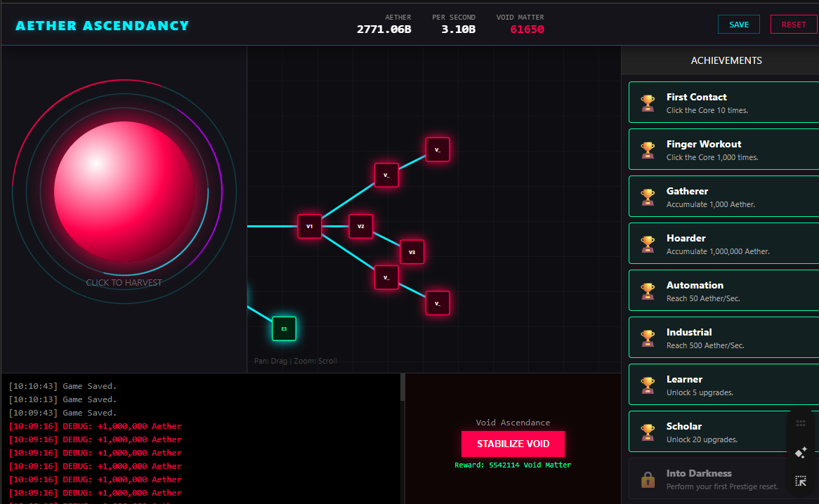This screenshot has width=819, height=504.
Task: Click the sparkle icon in the floating toolbar
Action: pyautogui.click(x=800, y=453)
